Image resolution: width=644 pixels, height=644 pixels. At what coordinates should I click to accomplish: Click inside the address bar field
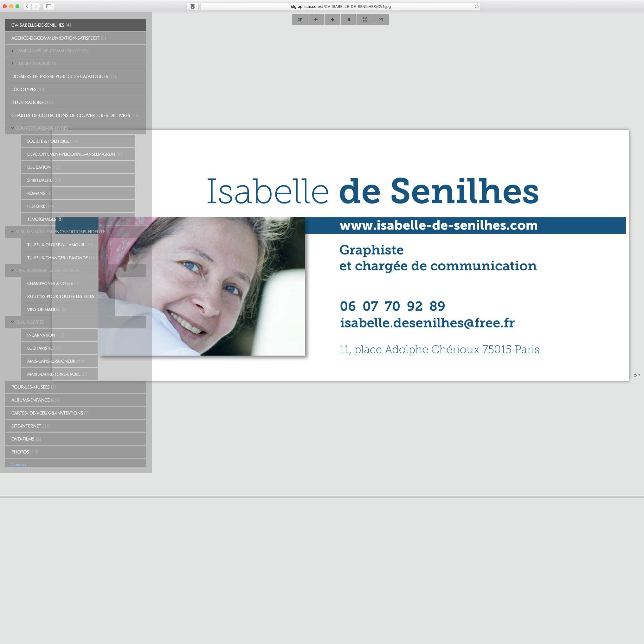340,6
